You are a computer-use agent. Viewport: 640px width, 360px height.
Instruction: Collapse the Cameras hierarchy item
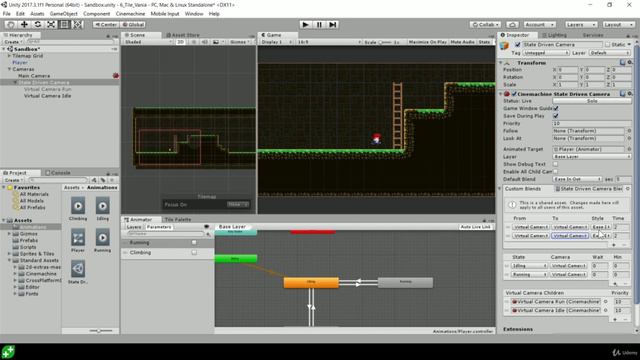tap(9, 69)
